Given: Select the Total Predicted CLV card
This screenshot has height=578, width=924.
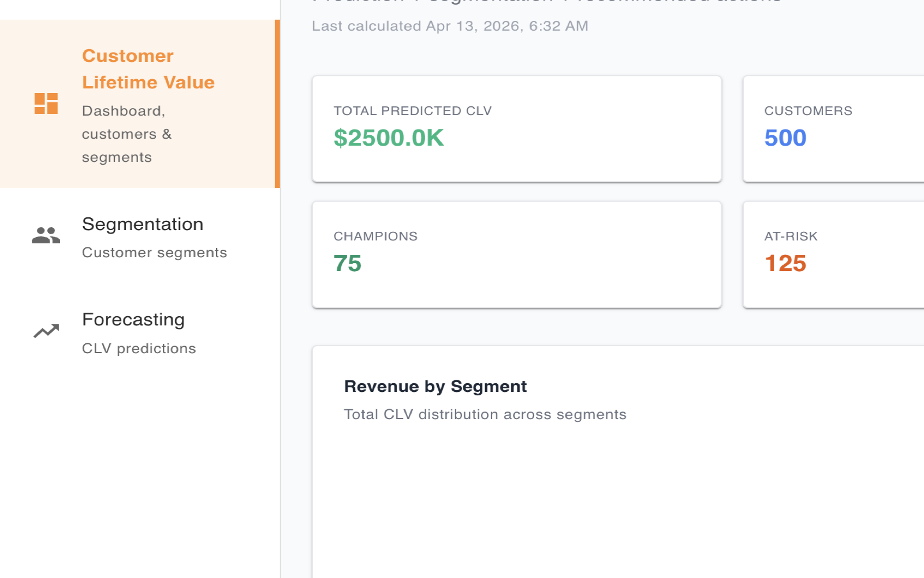Looking at the screenshot, I should click(517, 129).
